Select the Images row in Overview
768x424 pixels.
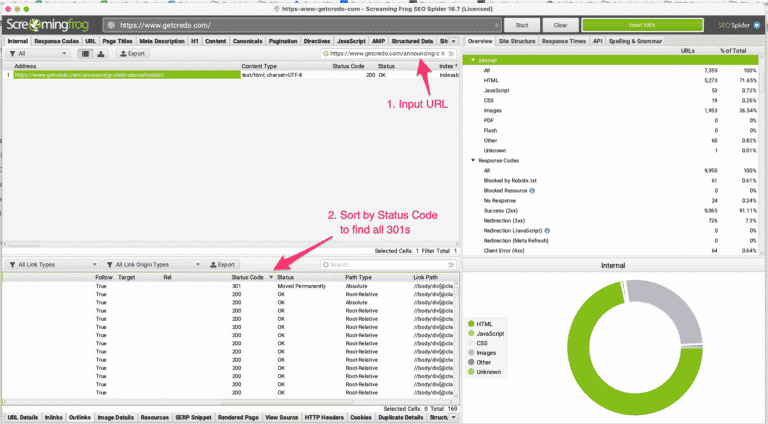pos(610,111)
